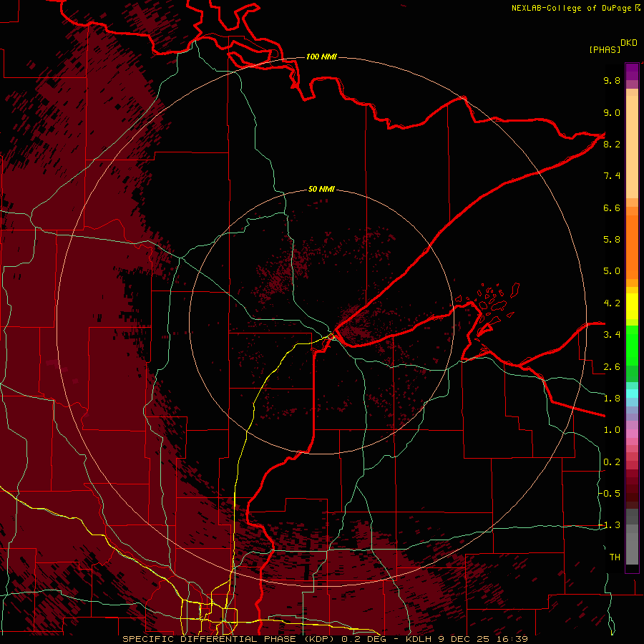Click the DKD legend title
Viewport: 644px width, 644px height.
coord(629,43)
